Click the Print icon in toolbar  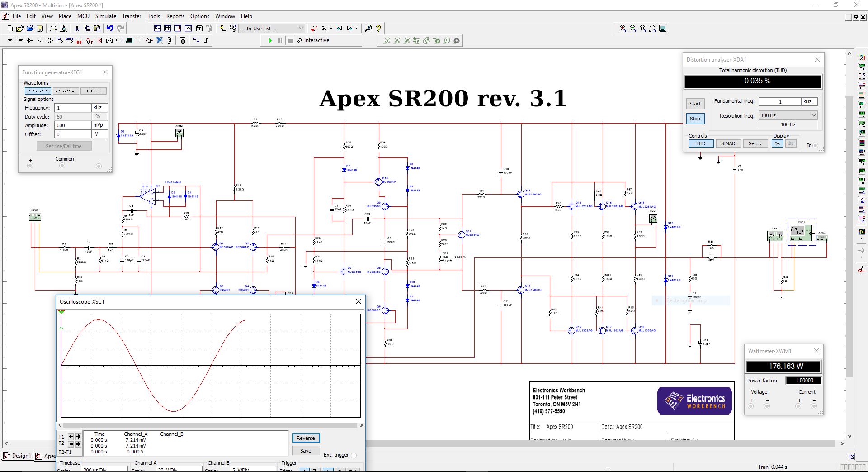pos(53,28)
